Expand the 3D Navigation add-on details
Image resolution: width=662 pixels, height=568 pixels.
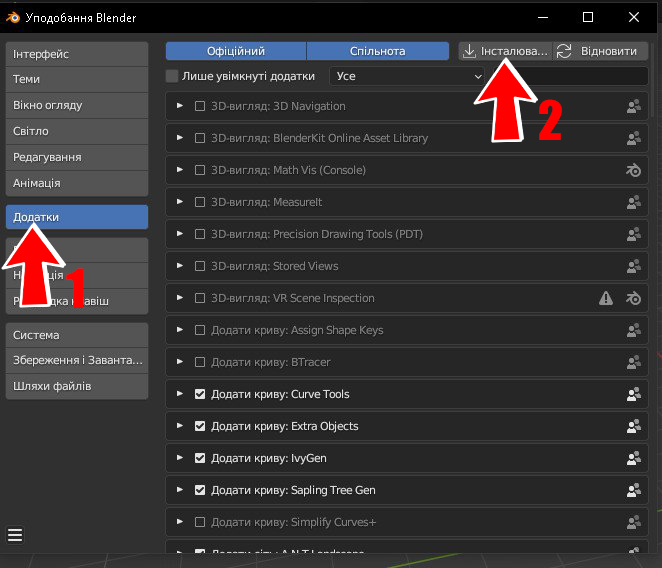[180, 106]
